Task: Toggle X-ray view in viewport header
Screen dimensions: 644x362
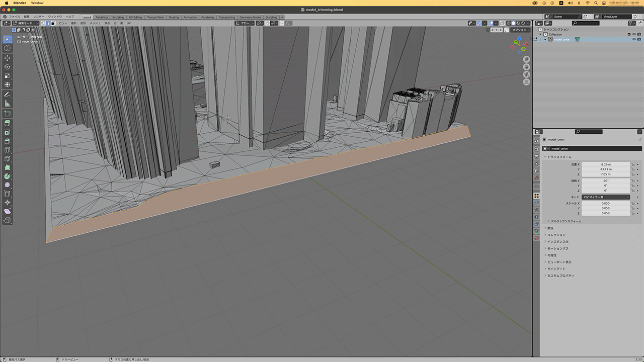Action: tap(502, 23)
